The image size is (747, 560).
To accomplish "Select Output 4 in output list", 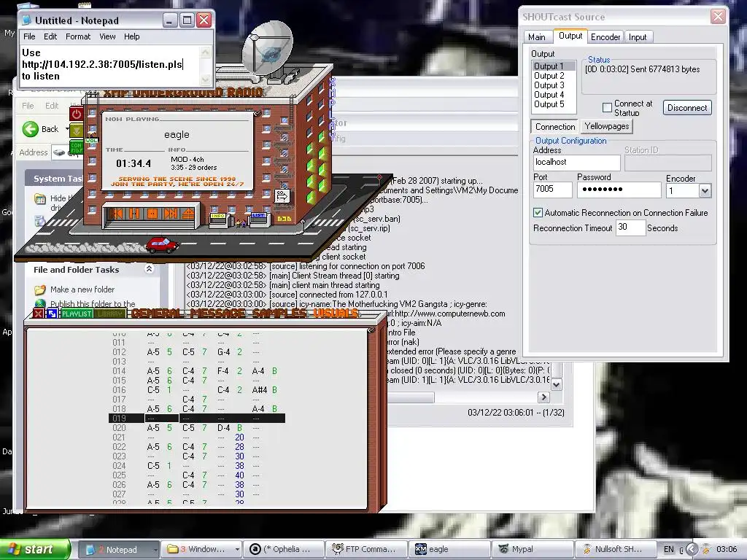I will point(554,95).
